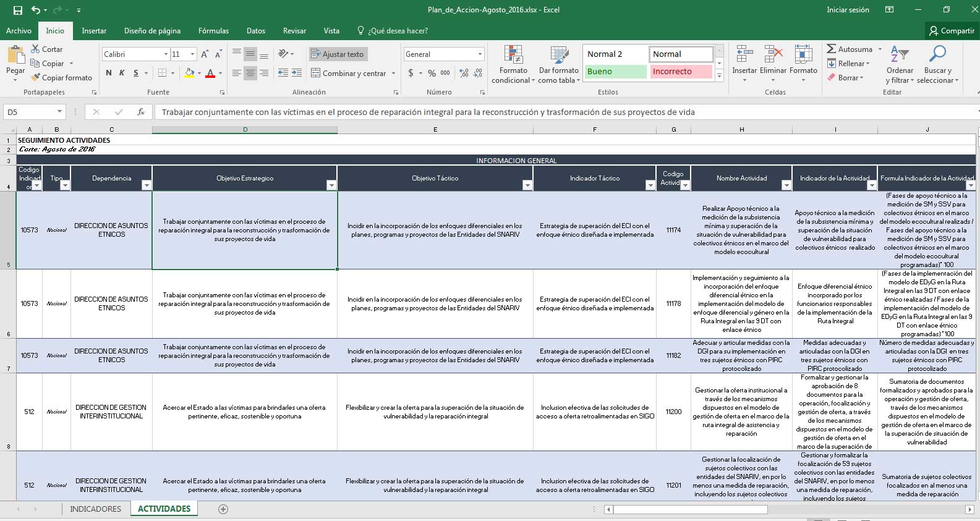Click the Autosuma sigma icon
The width and height of the screenshot is (980, 521).
[x=832, y=49]
